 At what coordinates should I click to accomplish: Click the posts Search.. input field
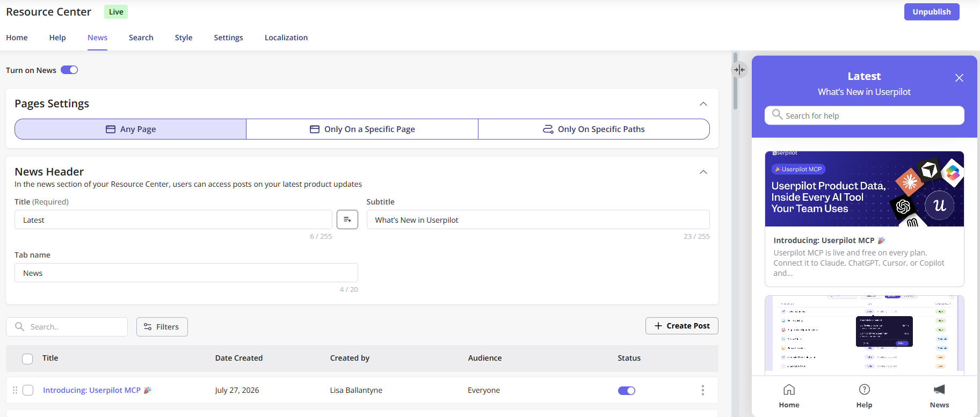coord(67,327)
